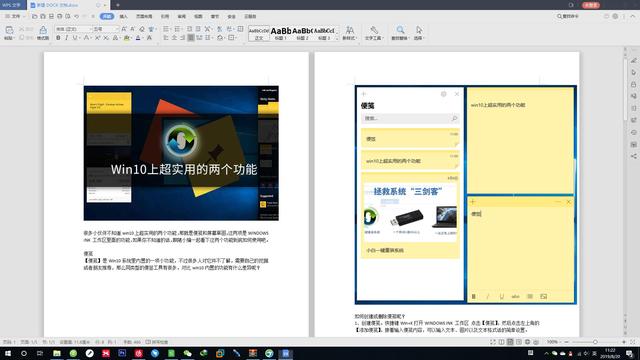This screenshot has height=360, width=640.
Task: Toggle Bold formatting in the ribbon
Action: [58, 38]
